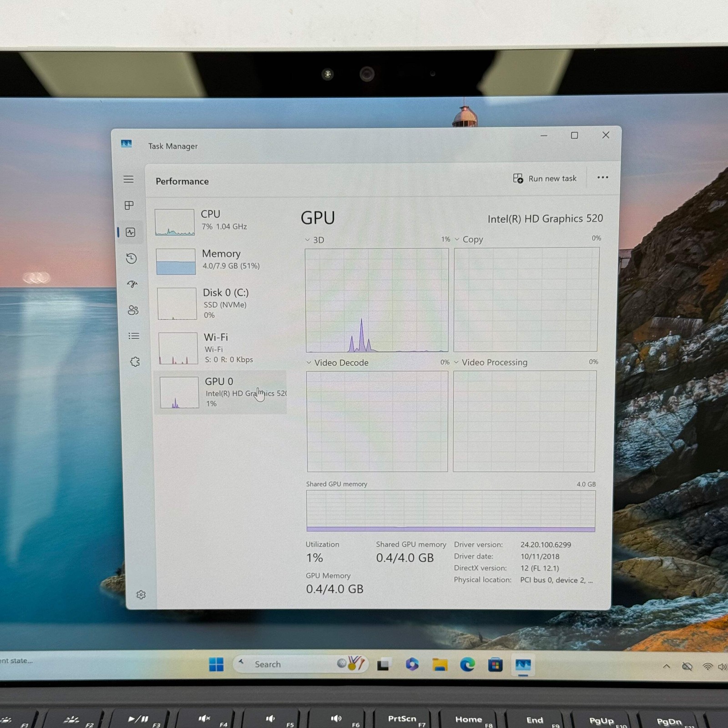
Task: Select the GPU 0 performance entry
Action: coord(221,392)
